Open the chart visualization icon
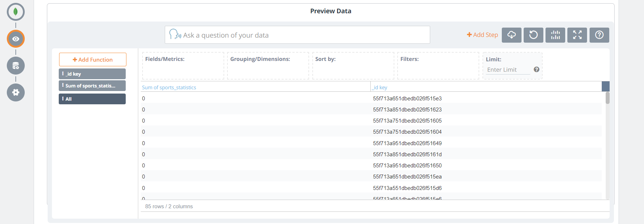This screenshot has width=644, height=224. [x=555, y=35]
